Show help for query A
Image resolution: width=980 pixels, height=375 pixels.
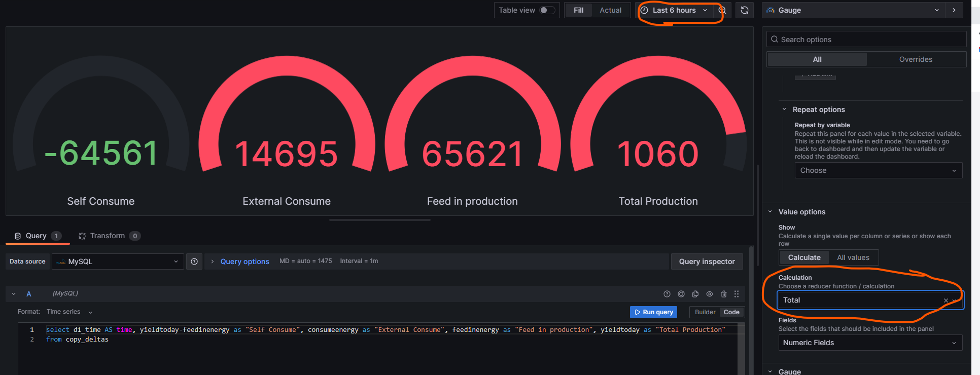667,294
